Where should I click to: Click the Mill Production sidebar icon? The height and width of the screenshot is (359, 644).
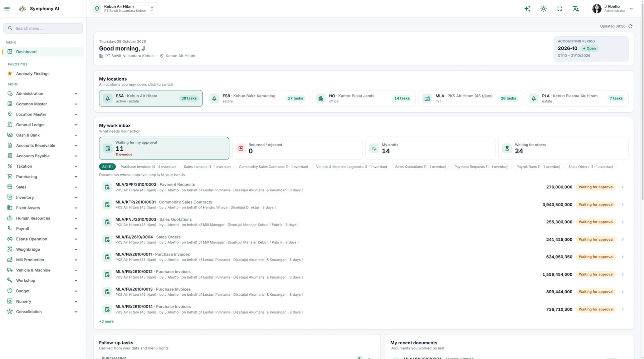(10, 260)
